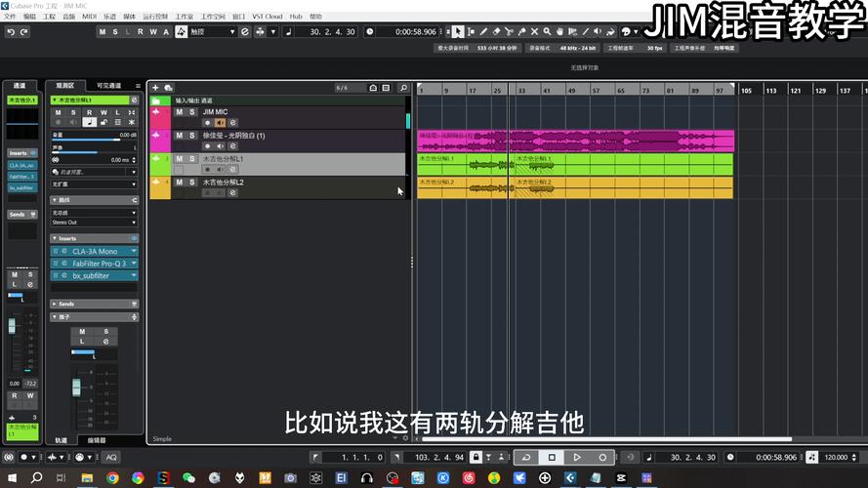The height and width of the screenshot is (488, 868).
Task: Click the transport Stop button
Action: [552, 457]
